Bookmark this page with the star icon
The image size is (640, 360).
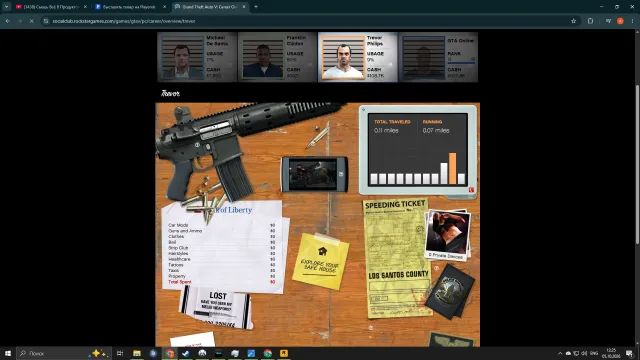click(x=573, y=21)
